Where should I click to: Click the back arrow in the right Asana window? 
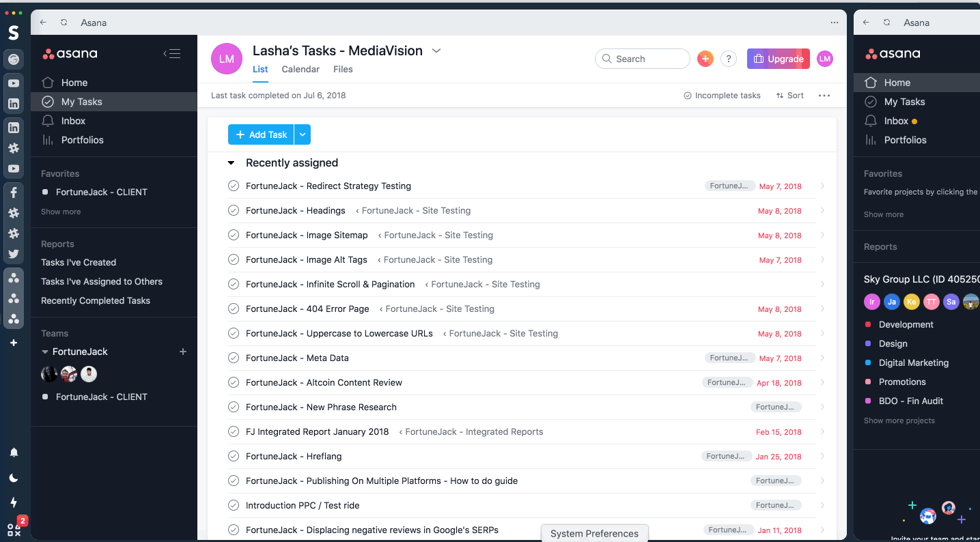coord(866,23)
